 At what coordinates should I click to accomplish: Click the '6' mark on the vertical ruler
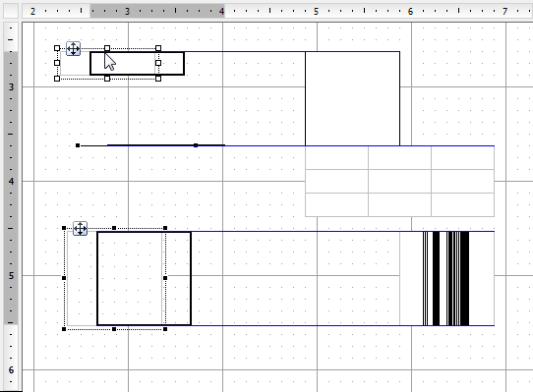pyautogui.click(x=11, y=370)
